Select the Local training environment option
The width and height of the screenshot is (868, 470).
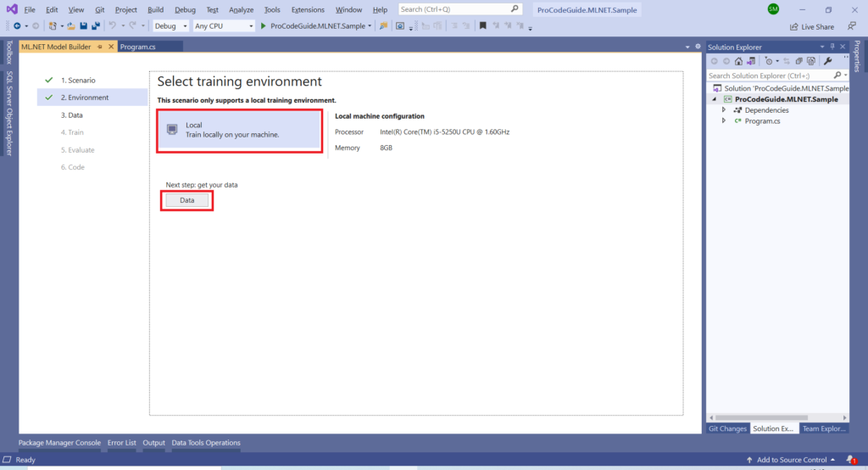click(240, 131)
